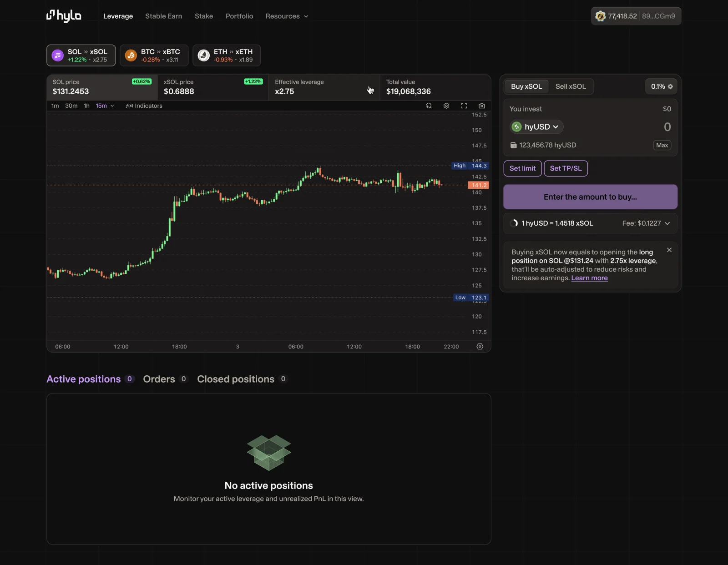This screenshot has width=728, height=565.
Task: Set chart interval to 1m
Action: [x=55, y=106]
